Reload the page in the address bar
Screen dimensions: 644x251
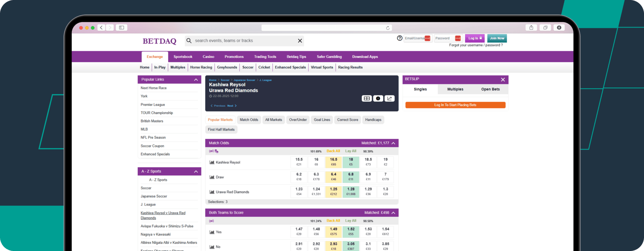[387, 28]
